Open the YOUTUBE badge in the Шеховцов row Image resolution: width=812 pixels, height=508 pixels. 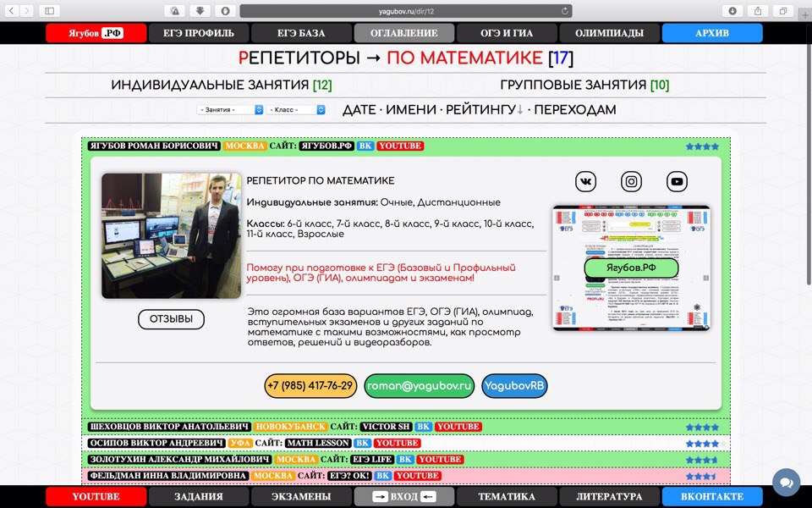tap(458, 427)
